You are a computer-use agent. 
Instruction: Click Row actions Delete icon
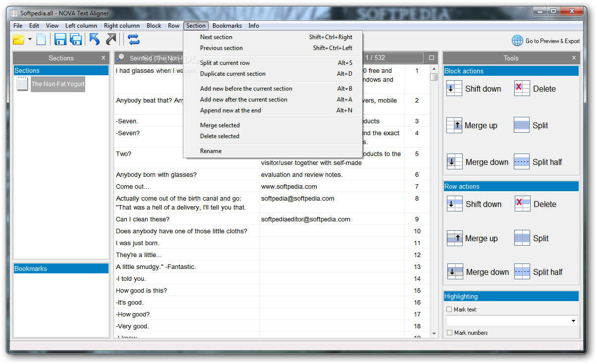pyautogui.click(x=523, y=204)
